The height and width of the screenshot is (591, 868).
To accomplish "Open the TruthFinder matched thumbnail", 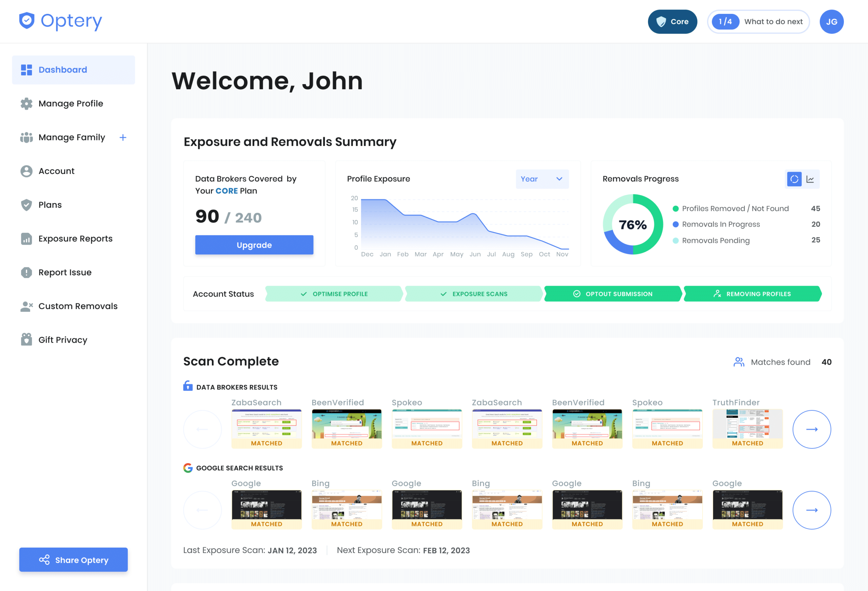I will click(x=747, y=428).
